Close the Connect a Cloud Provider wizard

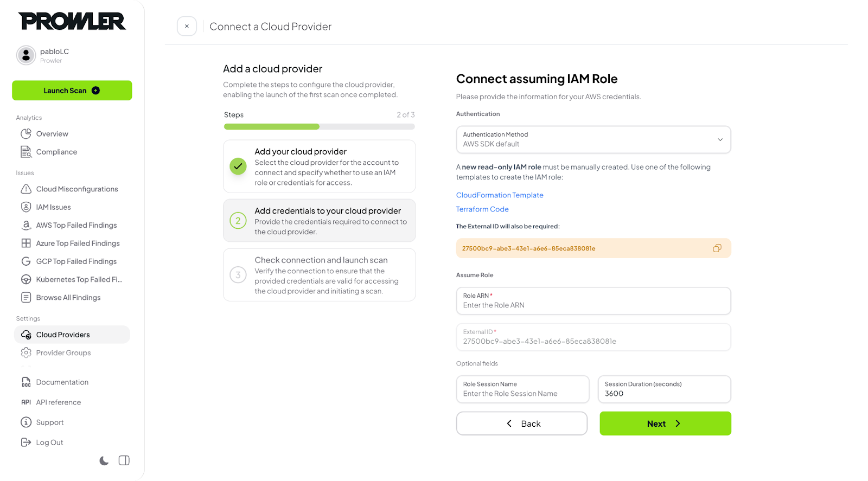pos(187,26)
